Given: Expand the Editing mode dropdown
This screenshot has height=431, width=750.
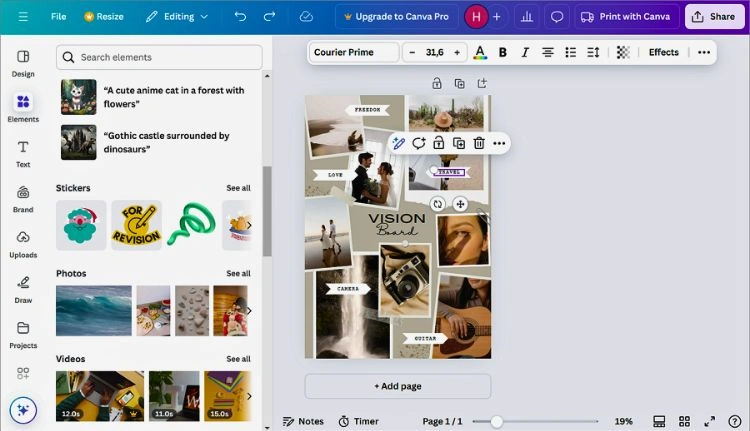Looking at the screenshot, I should pyautogui.click(x=177, y=17).
